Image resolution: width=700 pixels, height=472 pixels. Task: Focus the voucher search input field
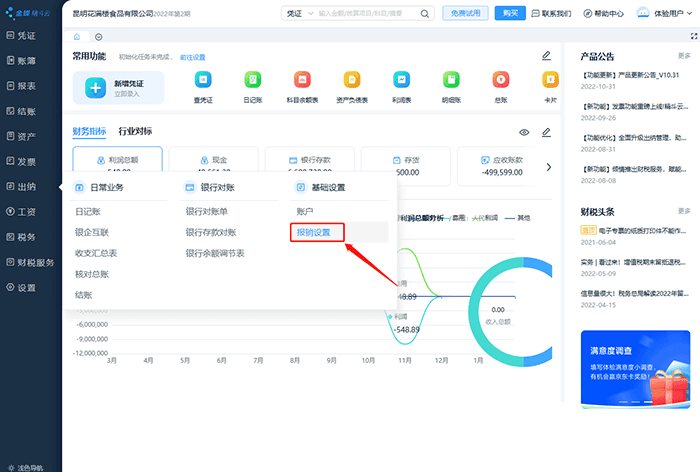[x=367, y=14]
